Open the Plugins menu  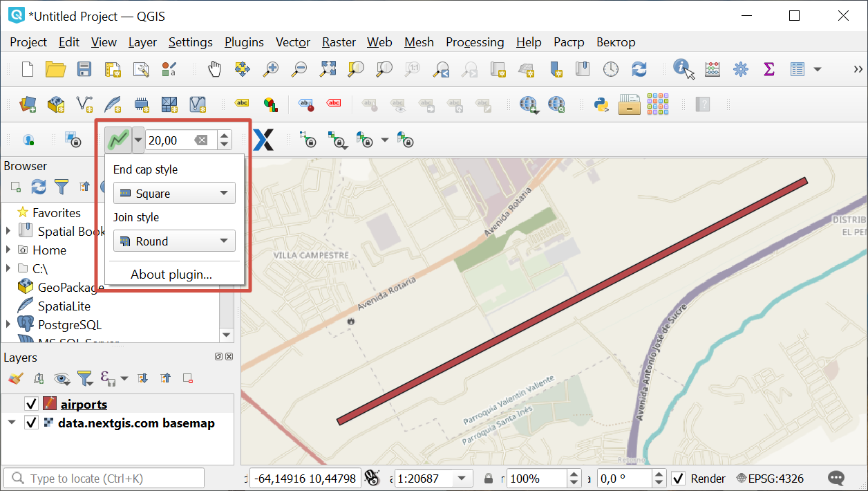point(244,42)
